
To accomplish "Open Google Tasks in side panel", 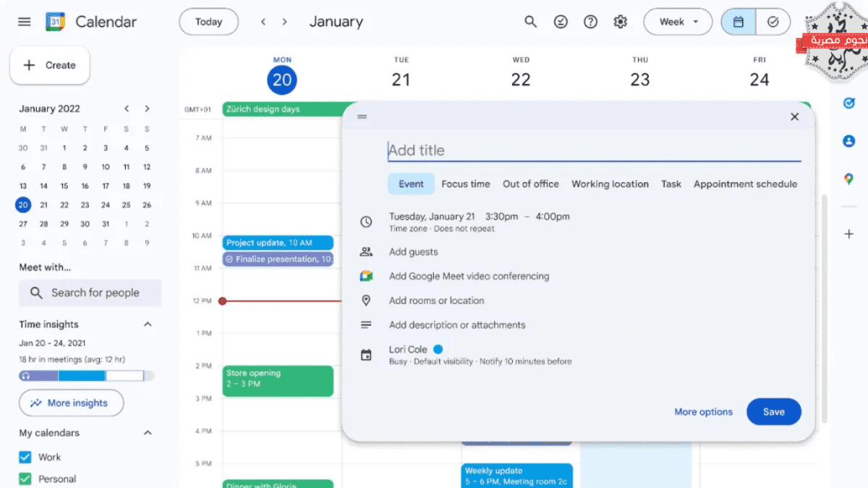I will coord(849,103).
